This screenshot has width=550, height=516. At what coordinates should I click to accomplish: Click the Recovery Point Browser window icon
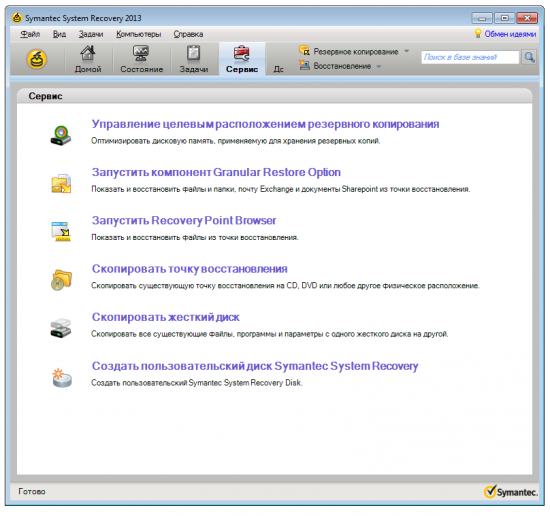(61, 232)
